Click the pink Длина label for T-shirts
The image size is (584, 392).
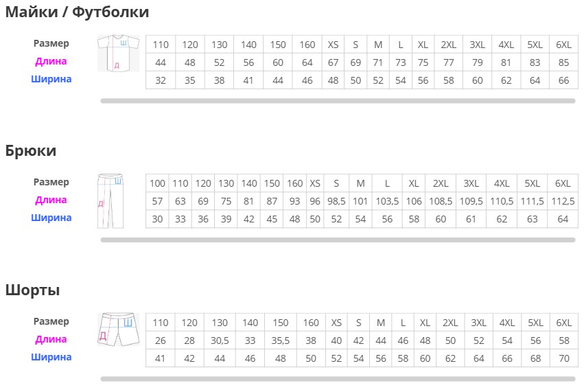(x=51, y=61)
